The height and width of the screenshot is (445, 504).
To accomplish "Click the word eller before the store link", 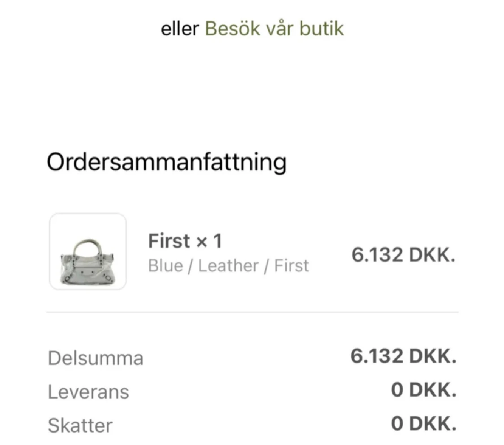I will click(179, 29).
